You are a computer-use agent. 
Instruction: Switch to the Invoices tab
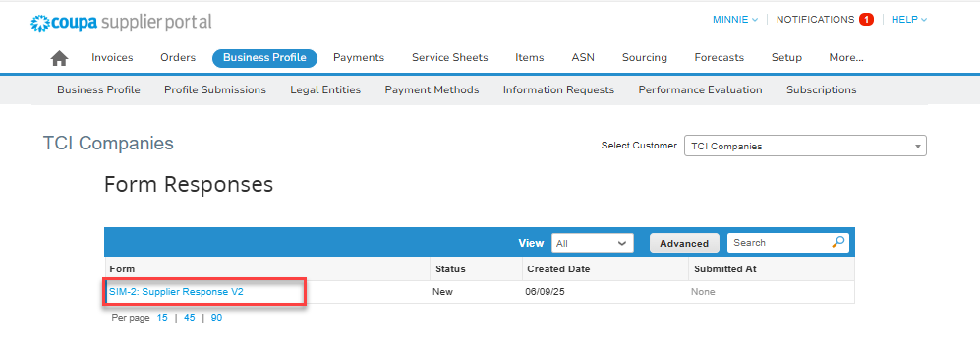112,58
